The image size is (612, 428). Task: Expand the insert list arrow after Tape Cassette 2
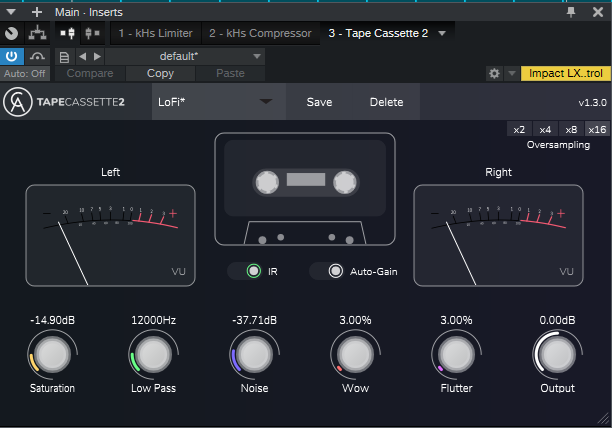tap(442, 33)
